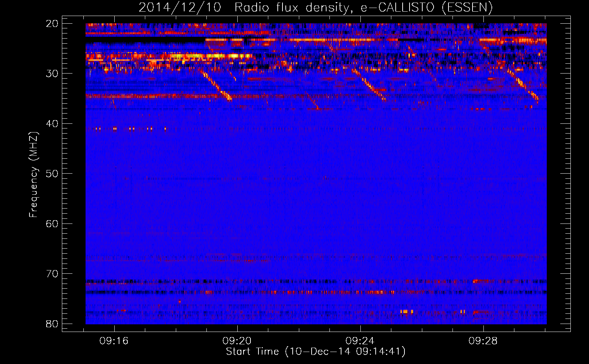Select the 09:16 time tick label

114,341
